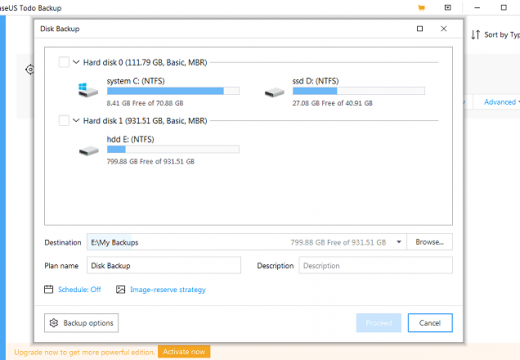
Task: Check the Hard disk 1 checkbox
Action: [64, 120]
